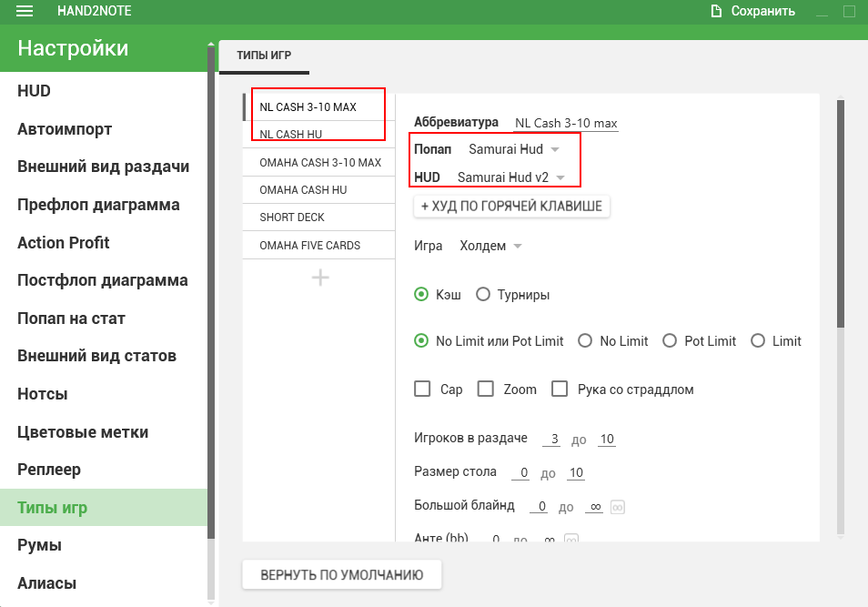Open the Игра Холдем dropdown

point(490,246)
